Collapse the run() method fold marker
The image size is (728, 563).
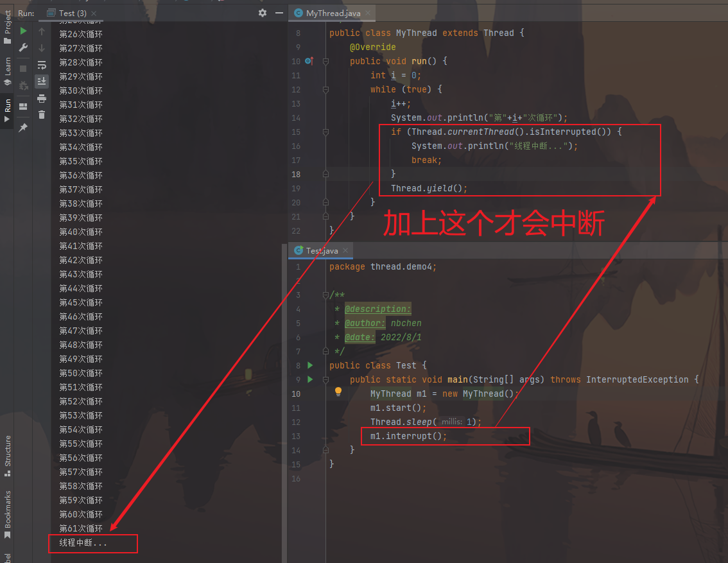coord(325,61)
